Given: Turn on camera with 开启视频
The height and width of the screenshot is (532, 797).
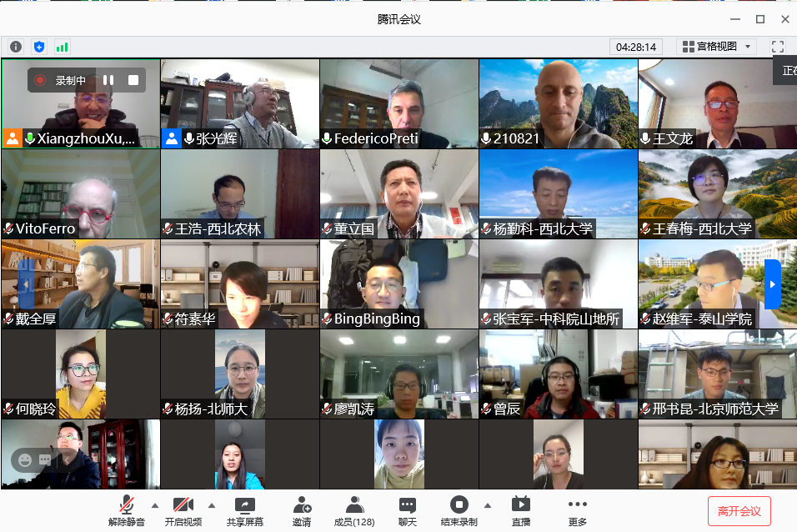Looking at the screenshot, I should coord(183,510).
